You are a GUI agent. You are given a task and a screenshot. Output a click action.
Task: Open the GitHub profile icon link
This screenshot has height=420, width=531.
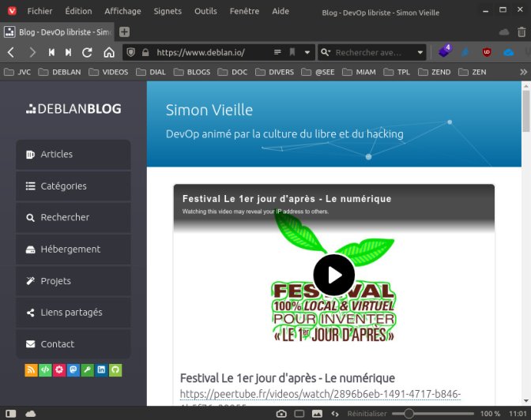[x=115, y=369]
